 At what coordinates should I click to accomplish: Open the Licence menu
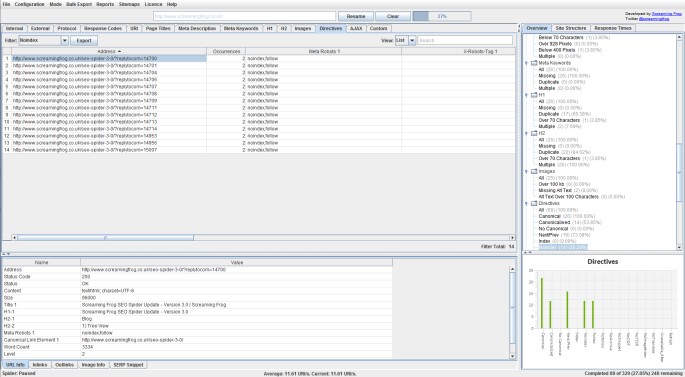[153, 4]
